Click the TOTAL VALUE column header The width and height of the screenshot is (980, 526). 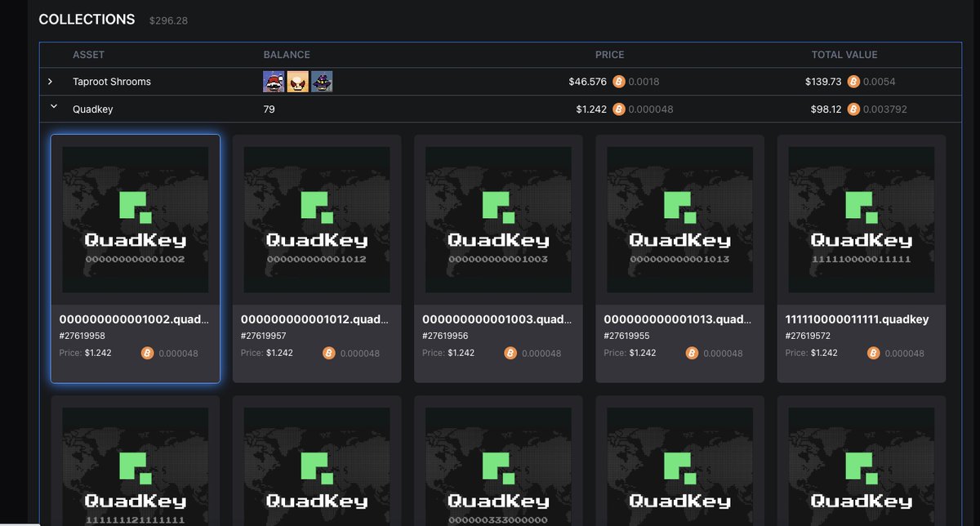coord(844,55)
